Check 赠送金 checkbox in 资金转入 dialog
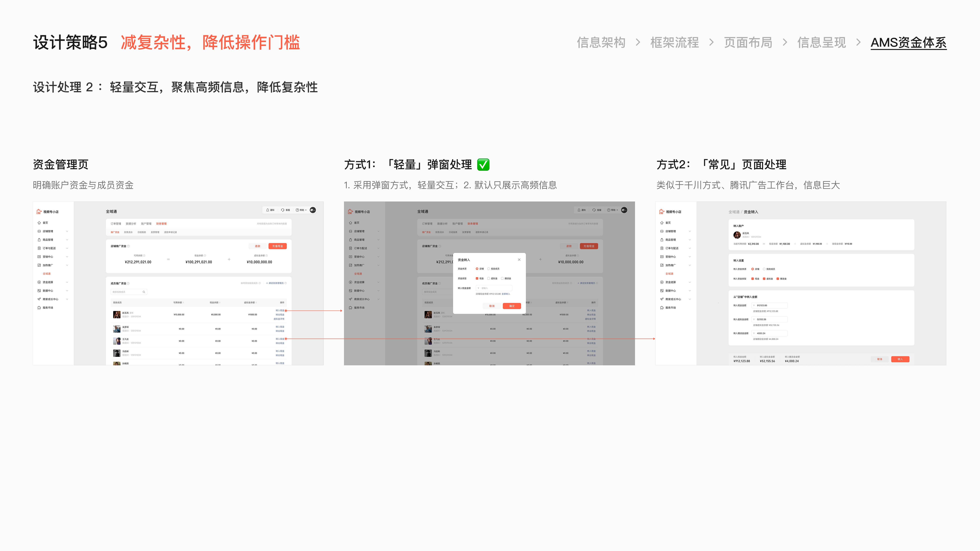 click(x=502, y=278)
